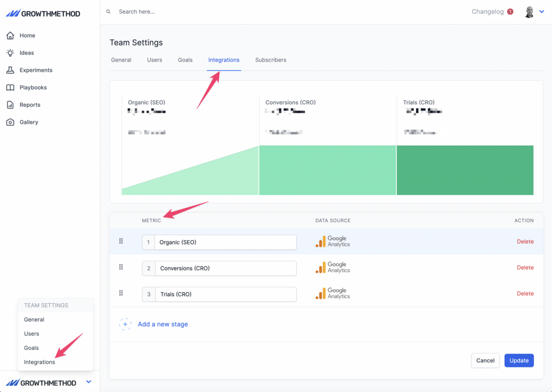Screen dimensions: 552x392
Task: Expand the user account dropdown arrow
Action: [x=542, y=12]
